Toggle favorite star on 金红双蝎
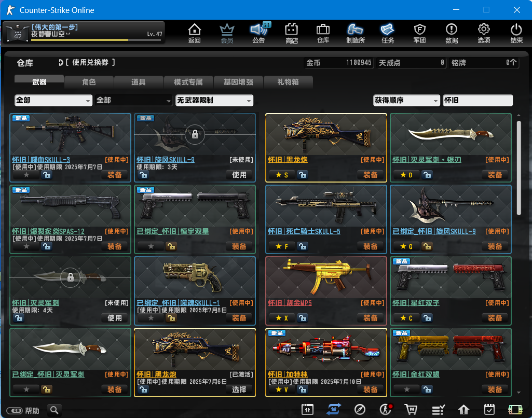 pos(406,389)
